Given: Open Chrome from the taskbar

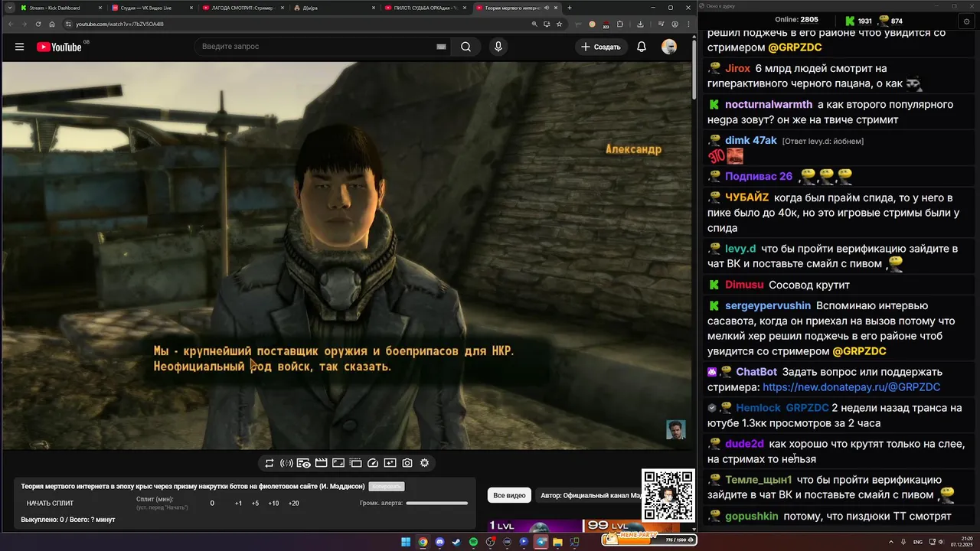Looking at the screenshot, I should [x=423, y=542].
